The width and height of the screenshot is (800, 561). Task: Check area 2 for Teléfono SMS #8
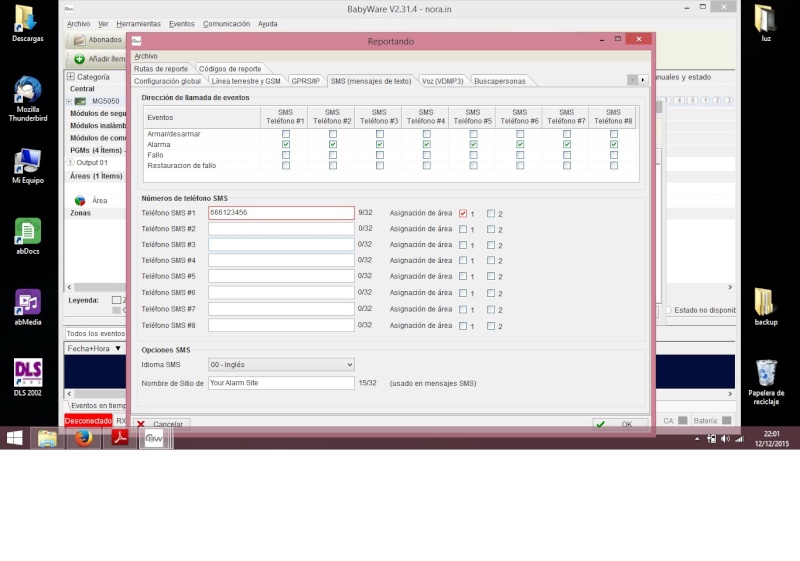coord(491,326)
